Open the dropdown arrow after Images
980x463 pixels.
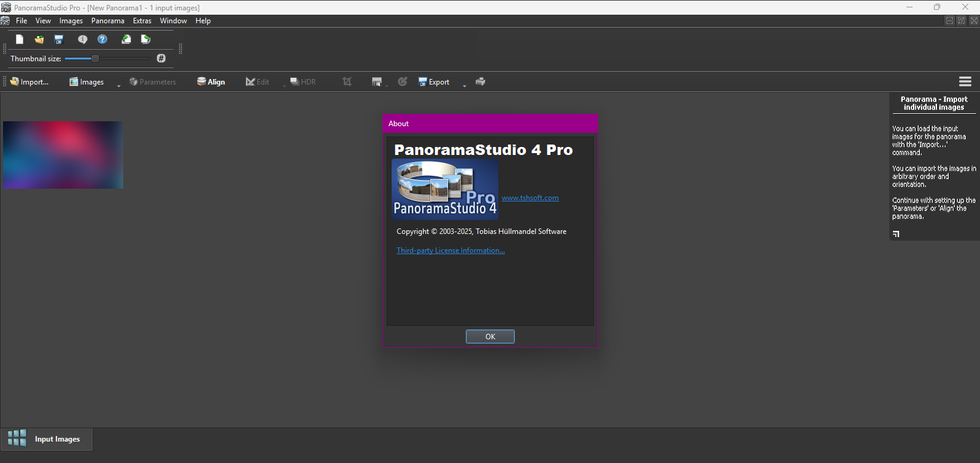tap(119, 85)
